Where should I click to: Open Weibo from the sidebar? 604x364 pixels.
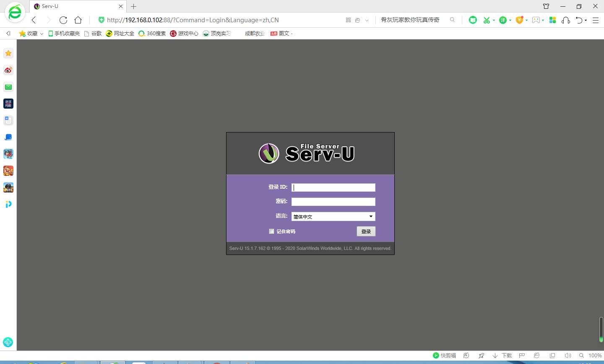[8, 70]
